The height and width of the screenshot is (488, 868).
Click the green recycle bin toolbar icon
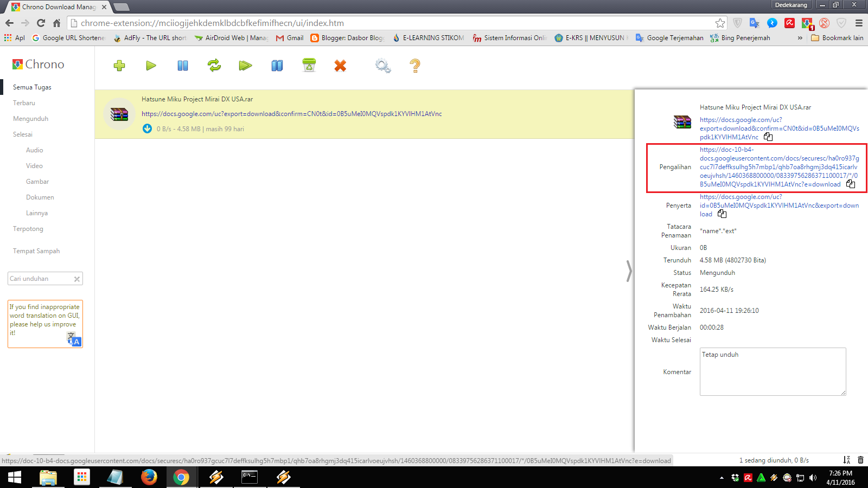click(309, 65)
